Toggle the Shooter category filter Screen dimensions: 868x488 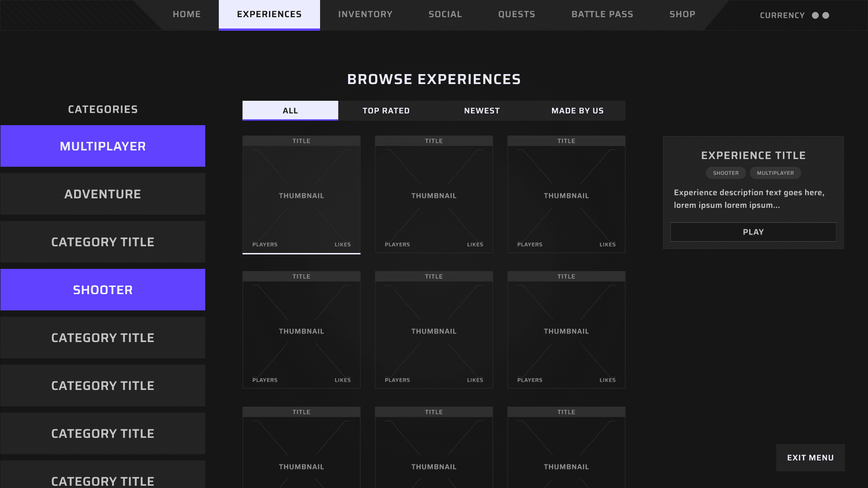pyautogui.click(x=103, y=290)
